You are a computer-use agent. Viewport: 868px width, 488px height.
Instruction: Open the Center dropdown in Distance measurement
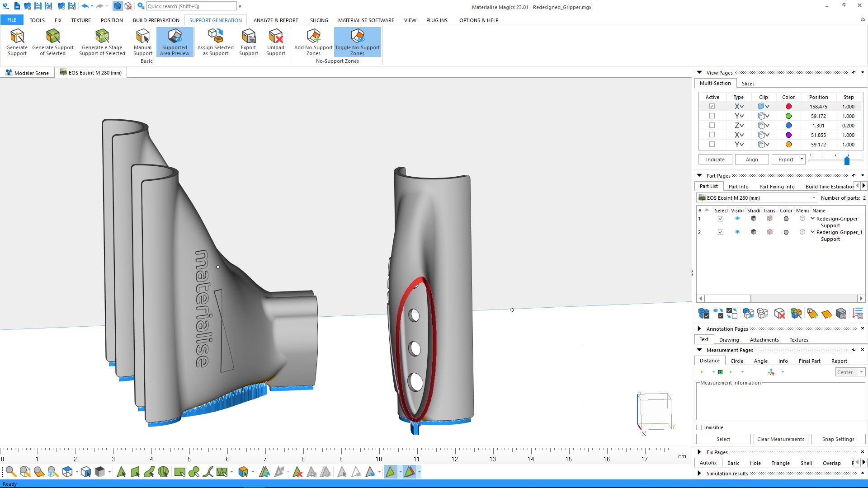(x=861, y=372)
